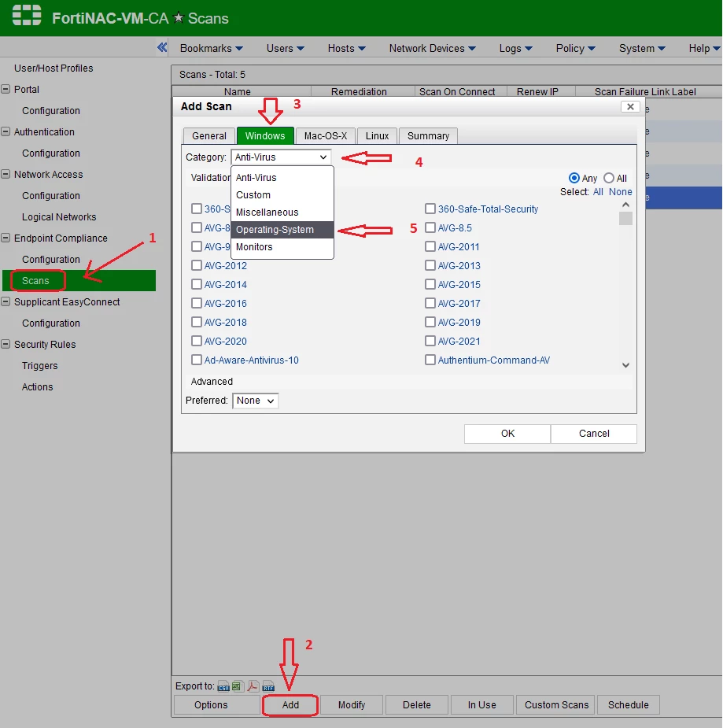
Task: Export scans to CSV file icon
Action: pos(223,686)
